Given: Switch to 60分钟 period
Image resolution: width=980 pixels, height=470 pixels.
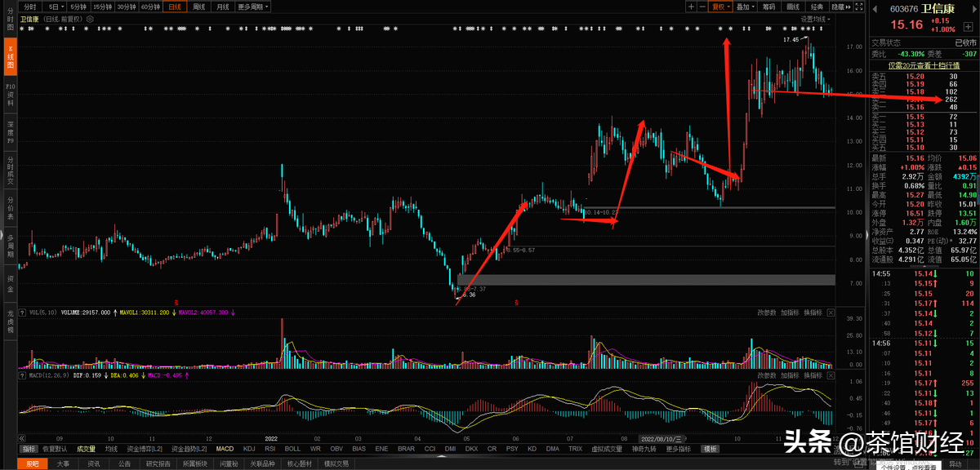Looking at the screenshot, I should point(149,7).
